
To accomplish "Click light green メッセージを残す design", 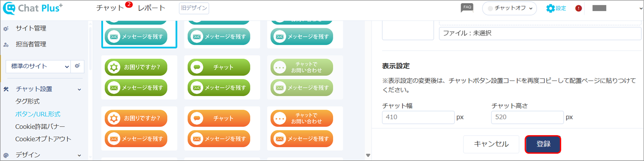I will coord(302,88).
